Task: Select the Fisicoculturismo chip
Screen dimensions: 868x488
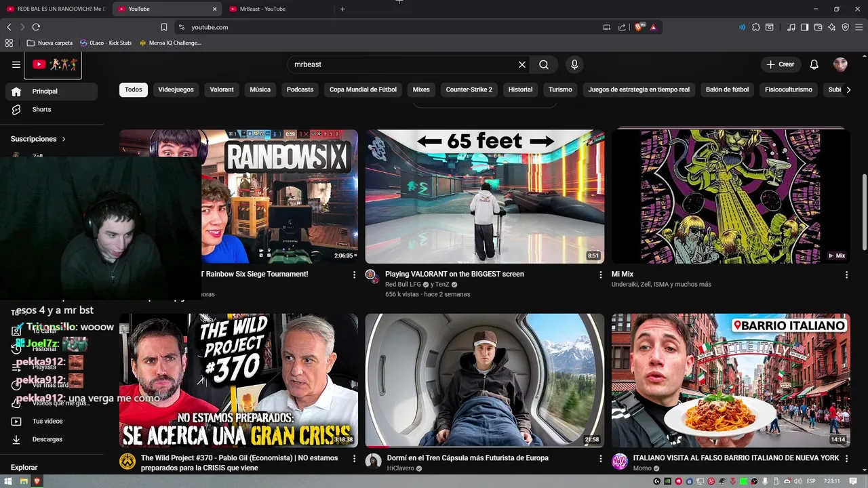Action: coord(789,89)
